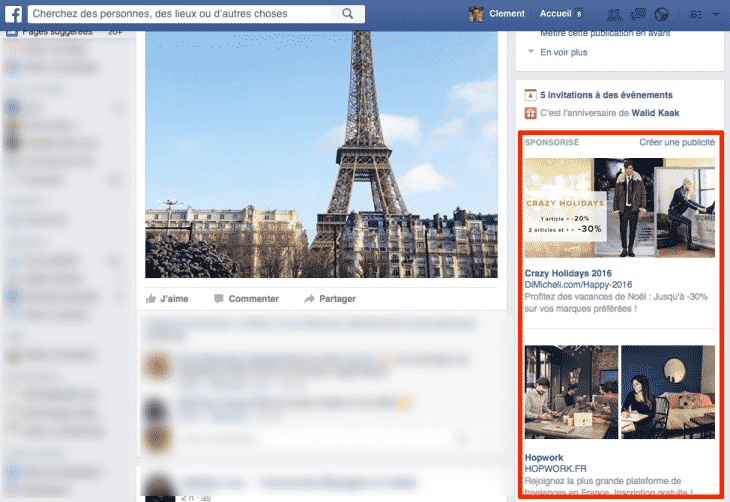Visit the HOPWORK.FR link
The image size is (730, 502).
pyautogui.click(x=555, y=468)
